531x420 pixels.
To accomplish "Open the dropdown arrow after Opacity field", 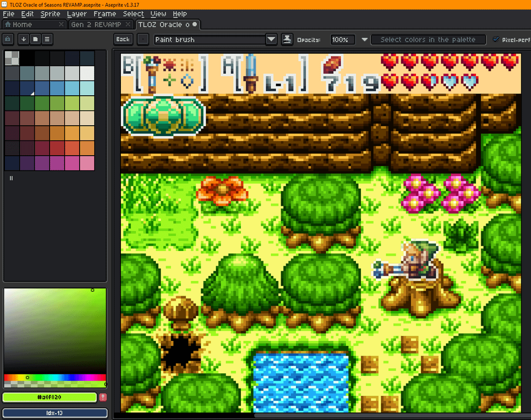I will [364, 39].
